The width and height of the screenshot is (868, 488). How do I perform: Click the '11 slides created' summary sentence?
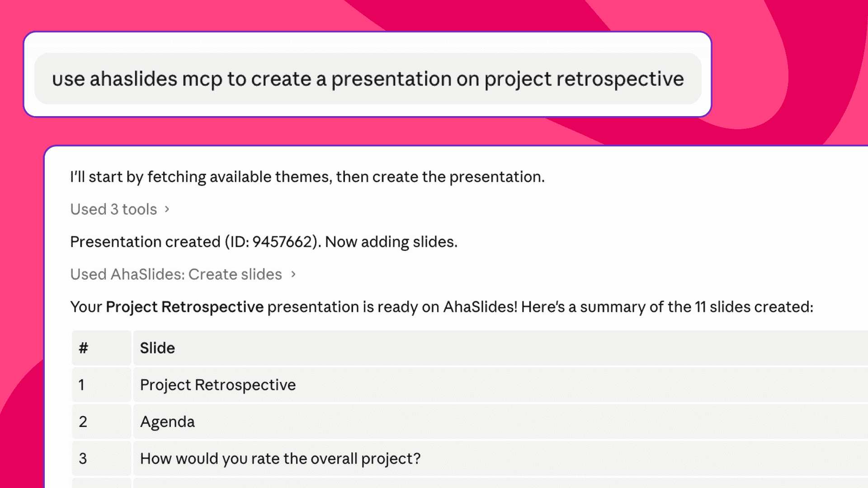pyautogui.click(x=442, y=307)
